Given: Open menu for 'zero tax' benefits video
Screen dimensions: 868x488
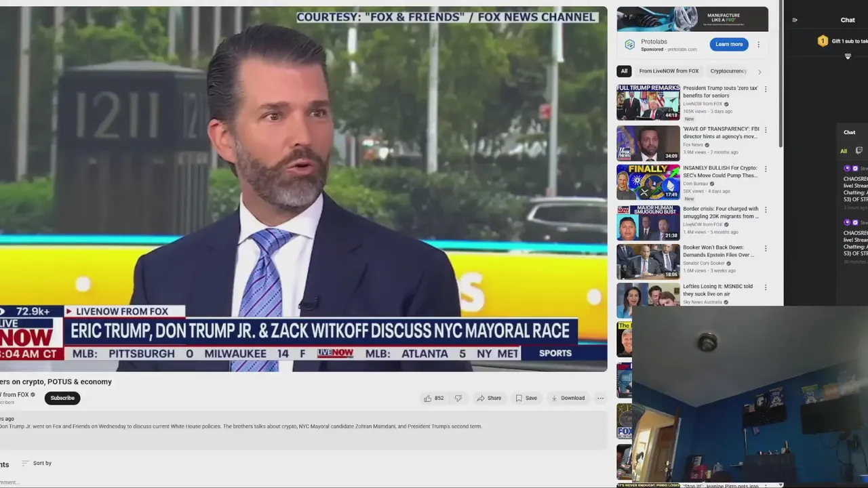Looking at the screenshot, I should coord(766,89).
